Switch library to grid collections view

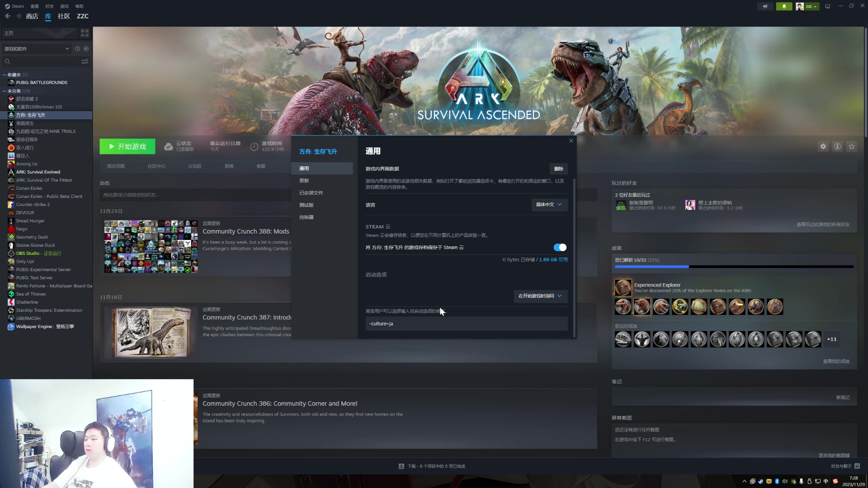pos(85,33)
